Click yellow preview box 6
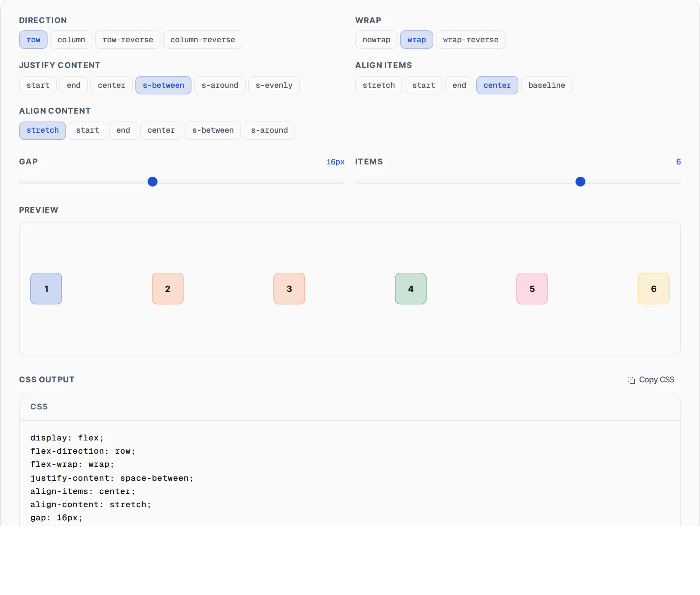700x595 pixels. (653, 289)
